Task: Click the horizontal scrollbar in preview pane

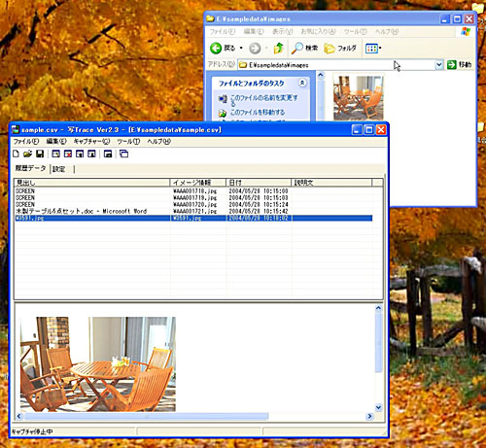Action: click(x=194, y=416)
